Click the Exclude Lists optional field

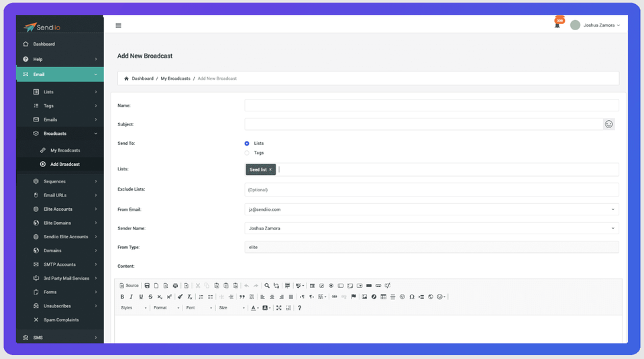tap(431, 190)
